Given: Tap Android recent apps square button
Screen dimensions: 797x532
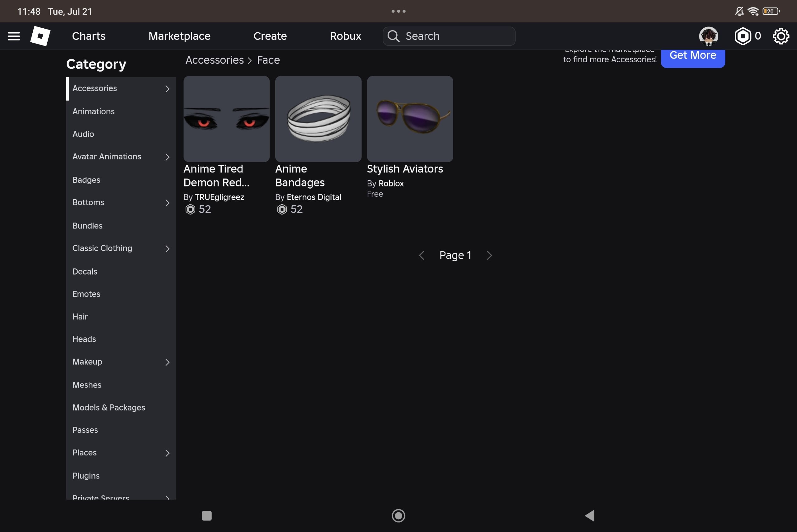Looking at the screenshot, I should 207,516.
